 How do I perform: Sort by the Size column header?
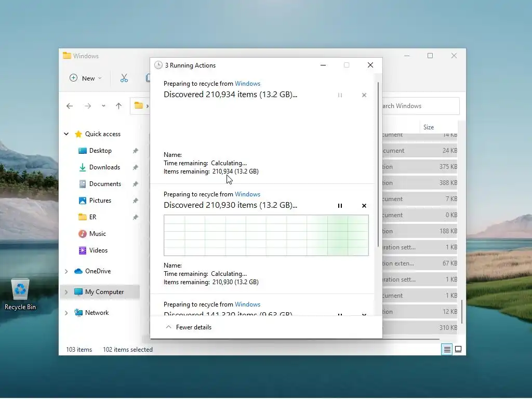429,127
